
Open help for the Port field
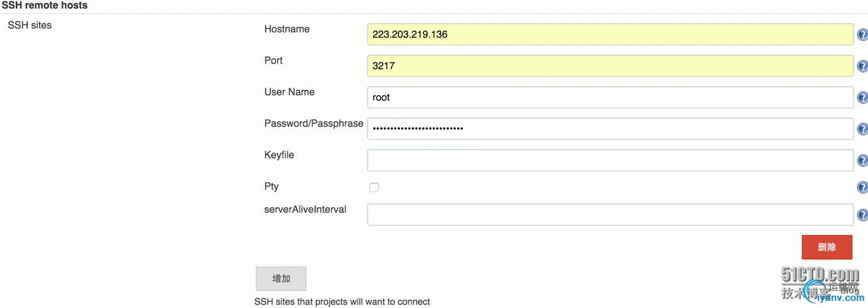coord(863,66)
